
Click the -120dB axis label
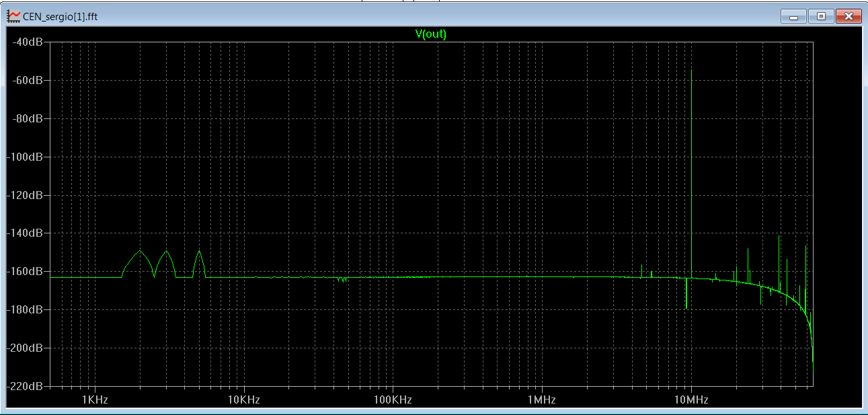pyautogui.click(x=25, y=195)
